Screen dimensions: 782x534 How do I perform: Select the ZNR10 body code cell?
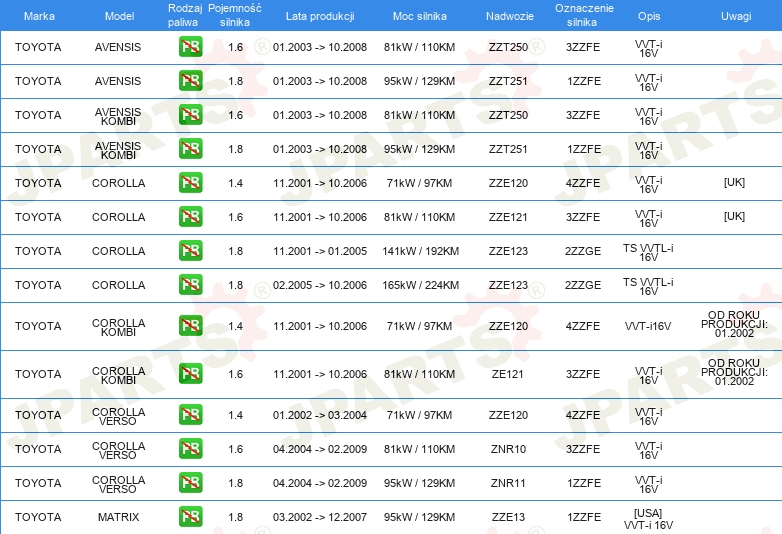(508, 449)
